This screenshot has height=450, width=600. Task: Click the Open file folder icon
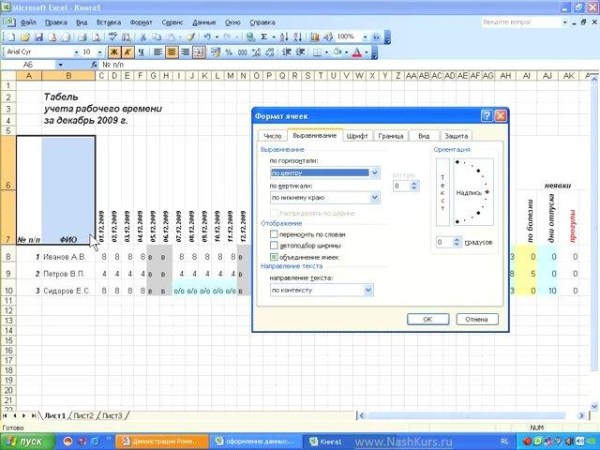click(25, 37)
